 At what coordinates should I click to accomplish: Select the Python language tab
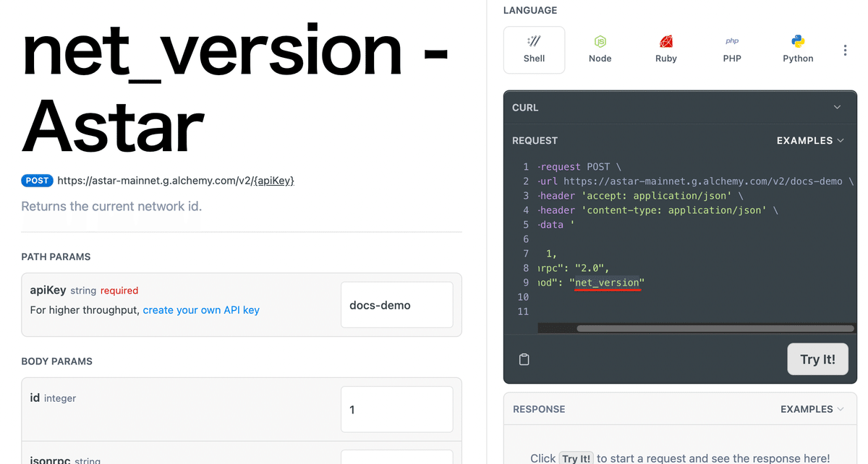coord(798,50)
